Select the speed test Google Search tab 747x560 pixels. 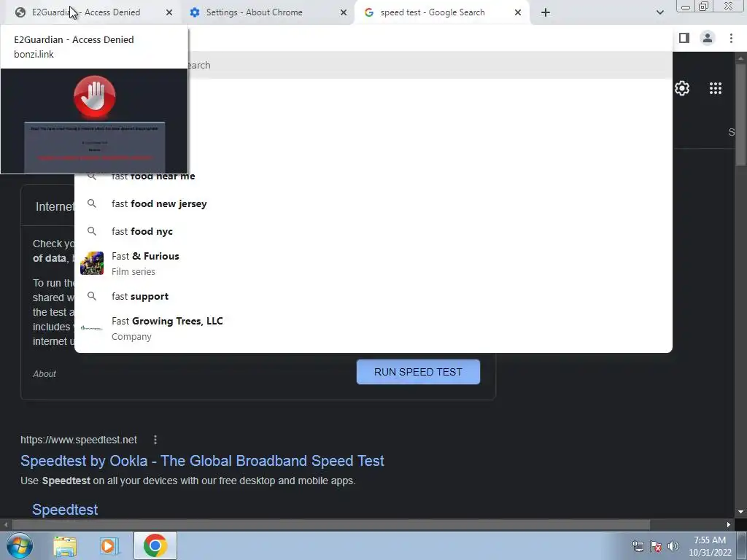(441, 12)
